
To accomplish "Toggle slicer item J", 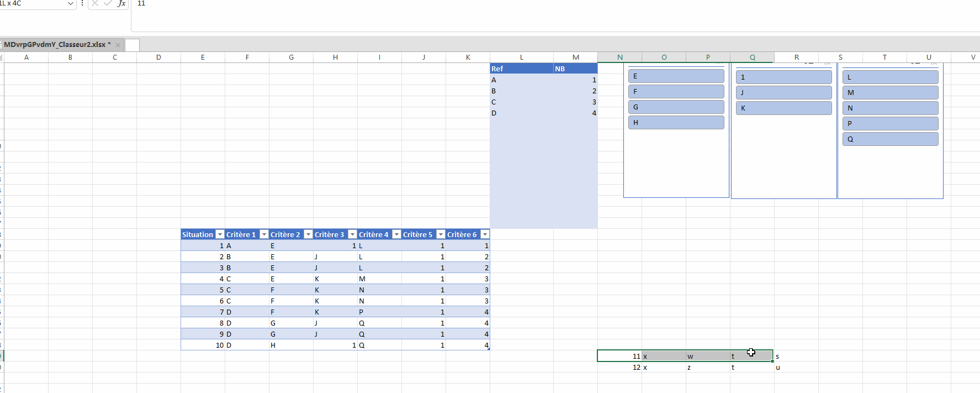I will pyautogui.click(x=783, y=93).
